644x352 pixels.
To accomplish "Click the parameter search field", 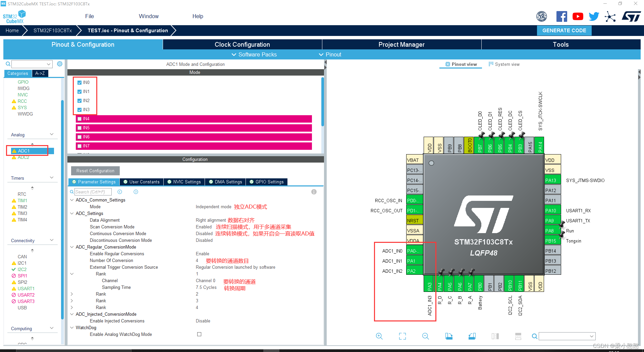I will click(93, 192).
